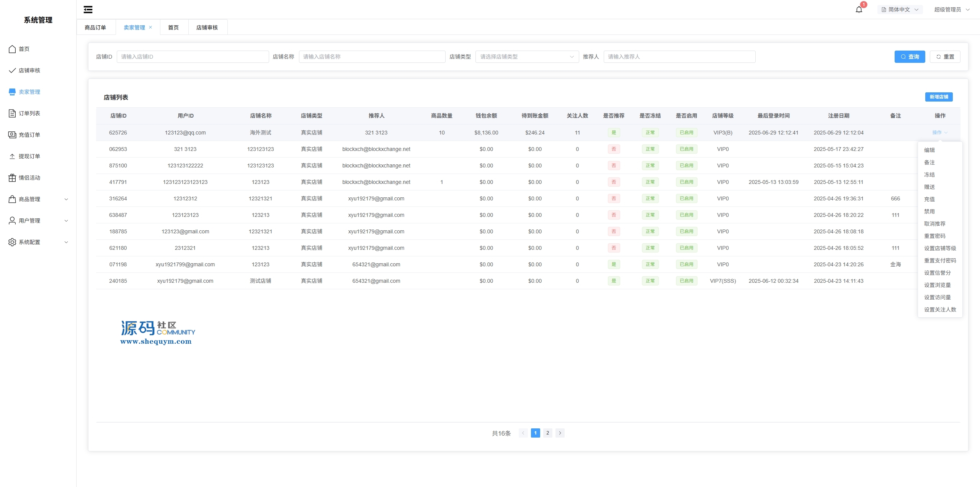
Task: Switch to the 店铺审核 tab
Action: tap(207, 28)
